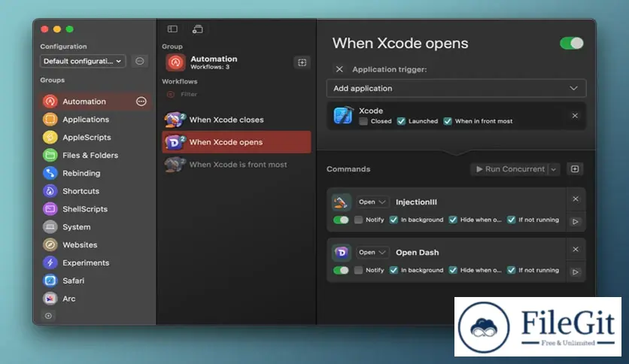Remove the Application trigger
The image size is (629, 364).
339,69
